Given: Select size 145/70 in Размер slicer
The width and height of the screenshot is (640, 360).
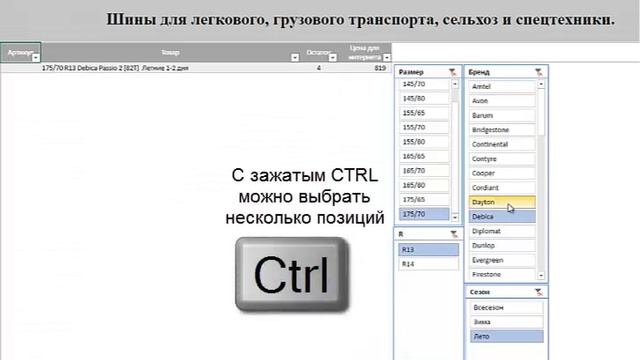Looking at the screenshot, I should click(424, 84).
